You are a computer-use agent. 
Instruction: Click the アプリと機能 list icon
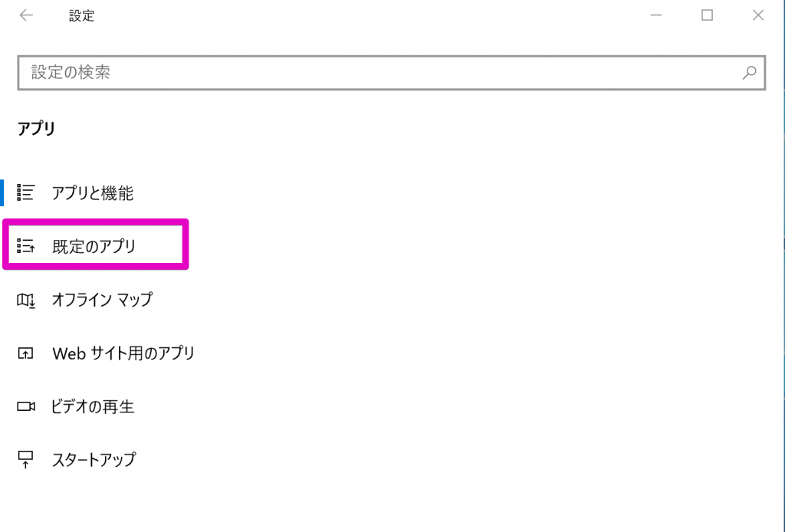click(x=25, y=192)
